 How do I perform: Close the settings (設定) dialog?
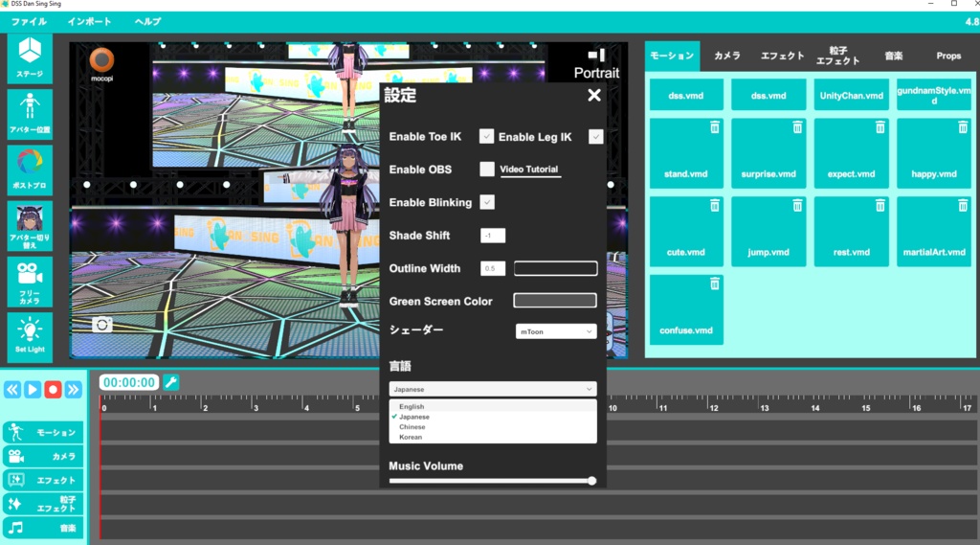pyautogui.click(x=594, y=95)
